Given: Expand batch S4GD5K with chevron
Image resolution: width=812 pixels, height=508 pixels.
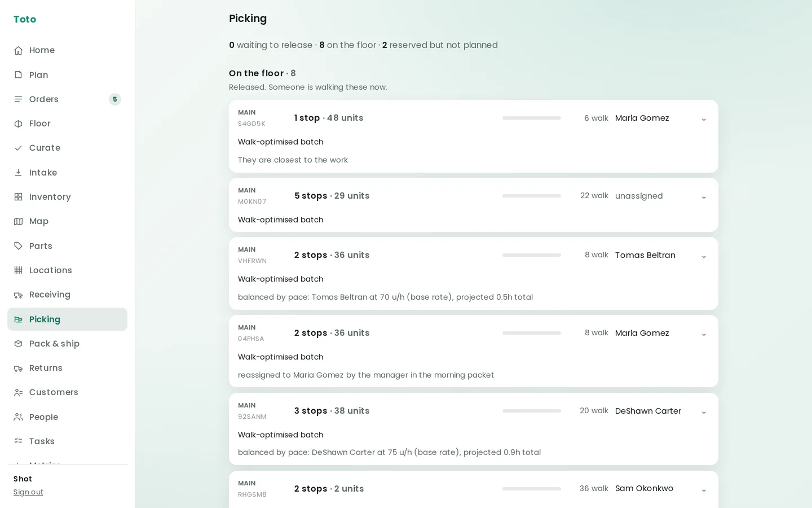Looking at the screenshot, I should click(x=704, y=119).
